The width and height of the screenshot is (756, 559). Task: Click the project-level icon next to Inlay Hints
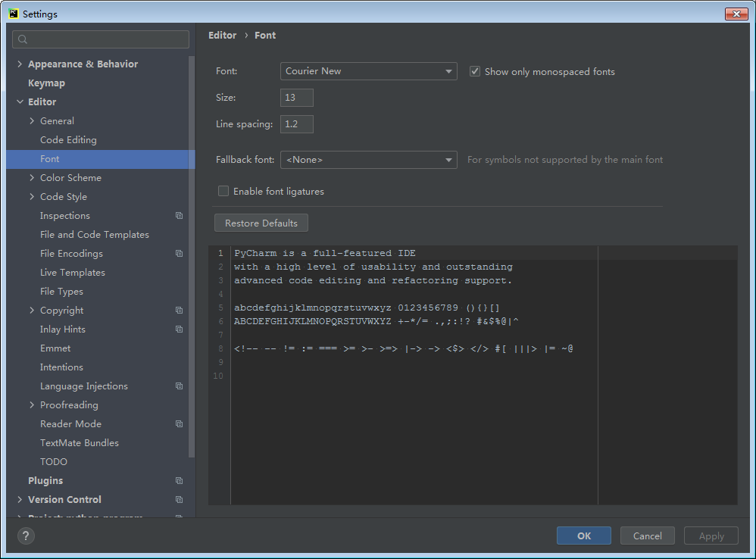coord(179,329)
